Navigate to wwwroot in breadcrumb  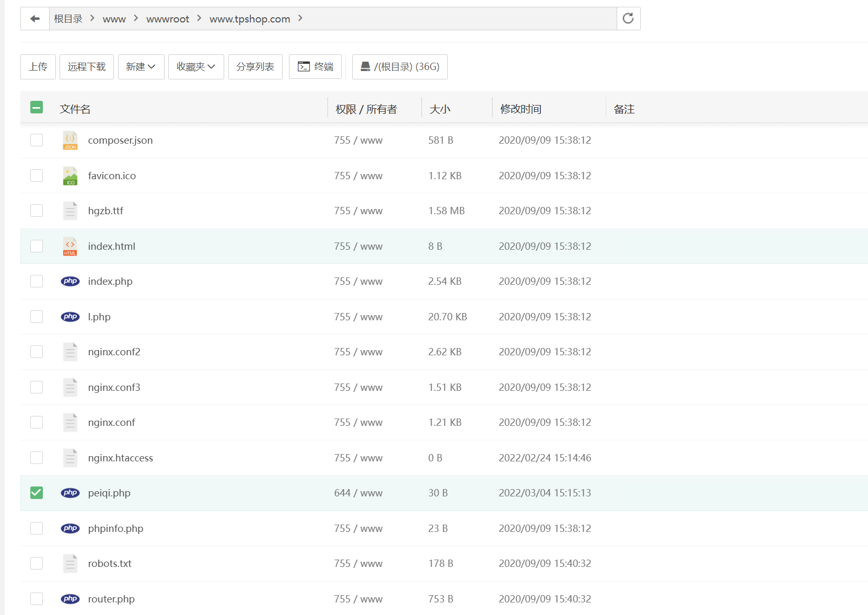coord(168,19)
